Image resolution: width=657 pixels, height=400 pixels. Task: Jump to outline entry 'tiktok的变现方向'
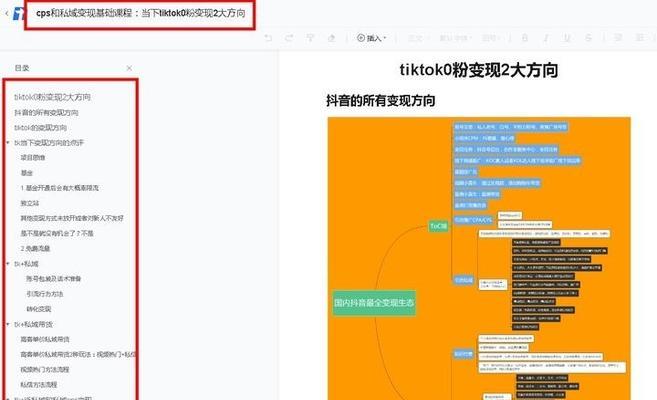coord(40,128)
